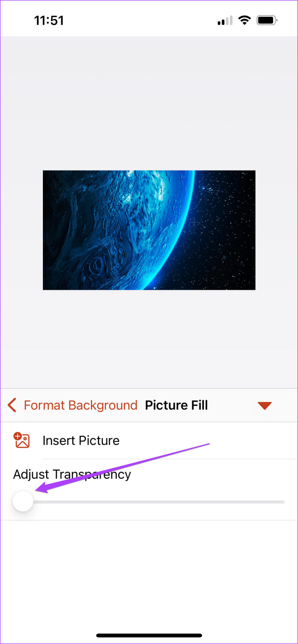
Task: Collapse the panel with the red triangle
Action: pyautogui.click(x=264, y=406)
